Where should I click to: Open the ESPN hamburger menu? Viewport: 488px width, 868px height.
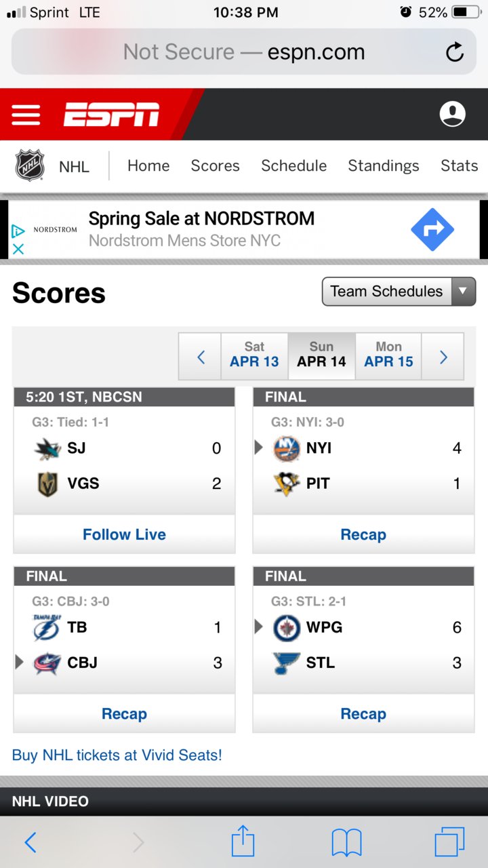point(26,115)
